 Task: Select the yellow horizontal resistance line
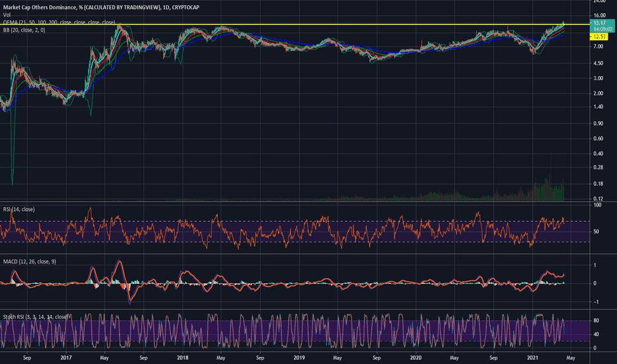click(295, 24)
